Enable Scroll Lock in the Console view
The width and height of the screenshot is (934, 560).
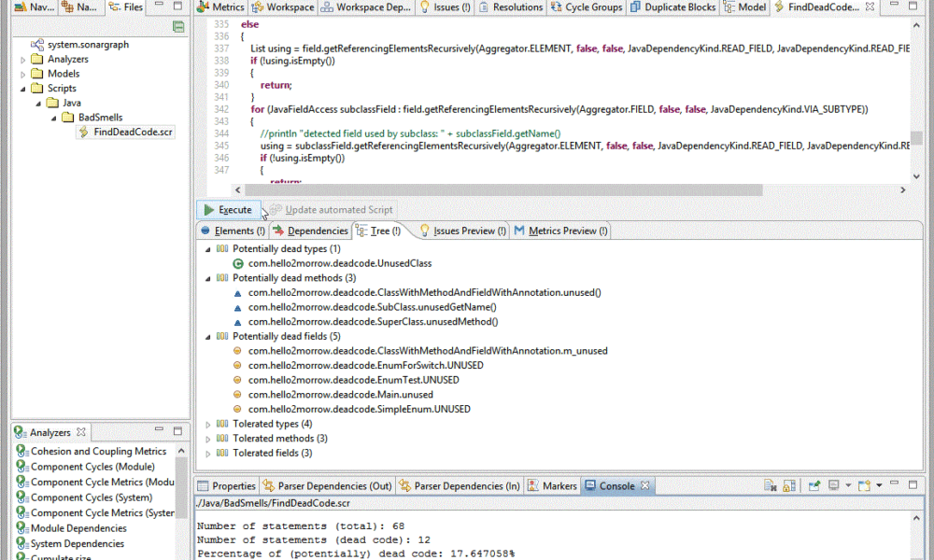tap(787, 484)
